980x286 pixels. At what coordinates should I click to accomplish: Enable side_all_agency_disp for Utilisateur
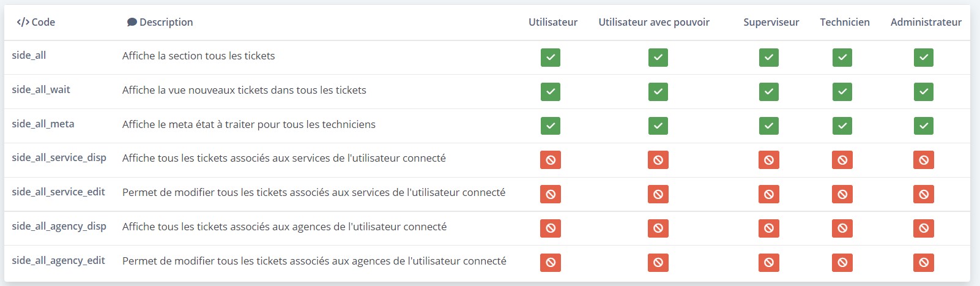point(551,228)
